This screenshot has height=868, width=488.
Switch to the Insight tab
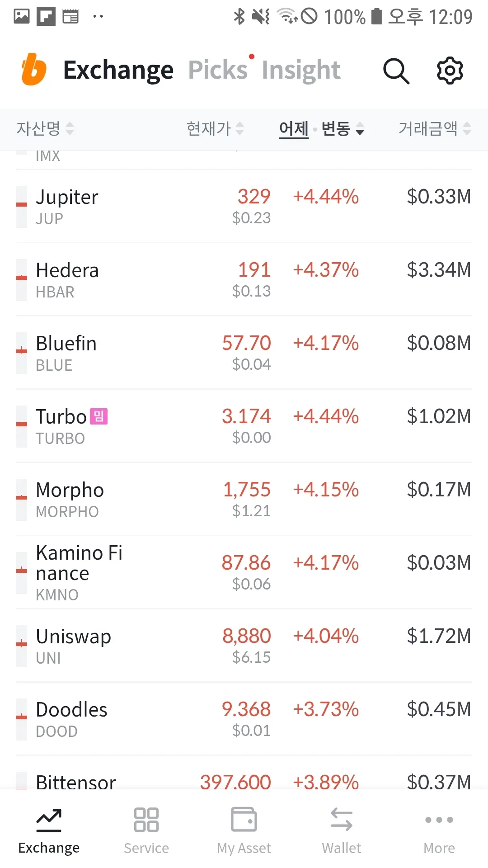(x=301, y=70)
